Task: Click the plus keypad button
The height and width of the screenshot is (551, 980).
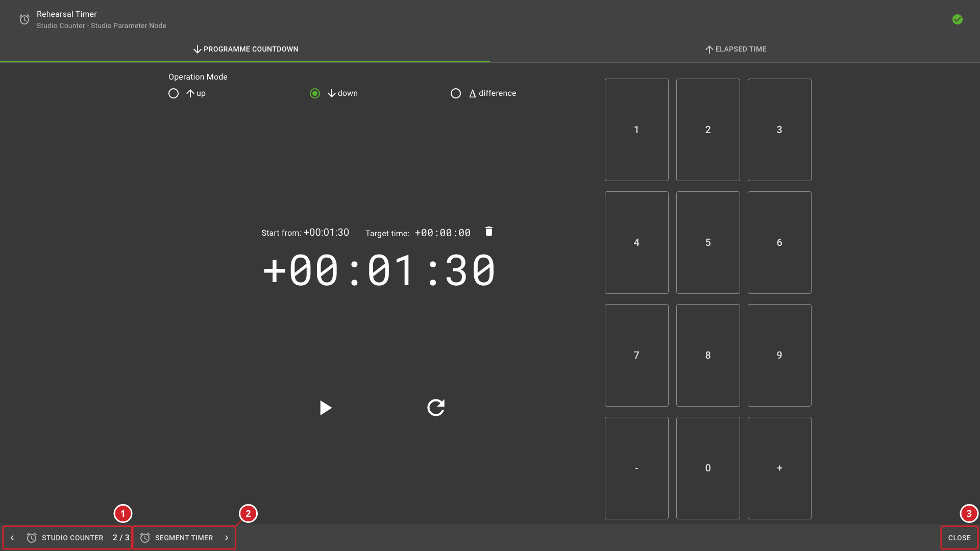Action: tap(779, 468)
